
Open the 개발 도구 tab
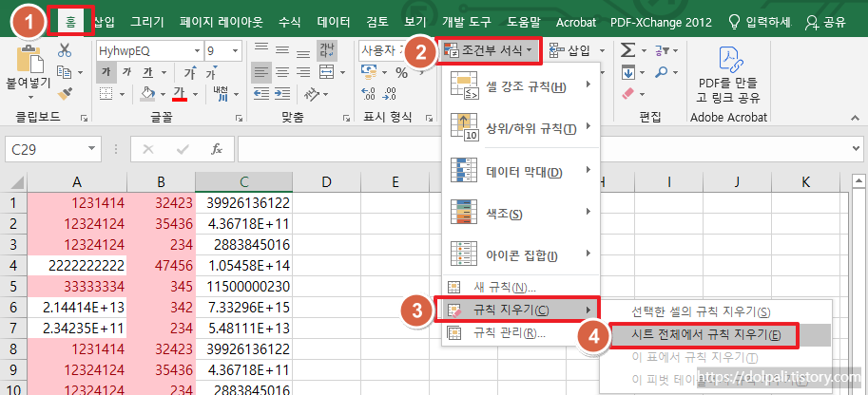point(467,22)
